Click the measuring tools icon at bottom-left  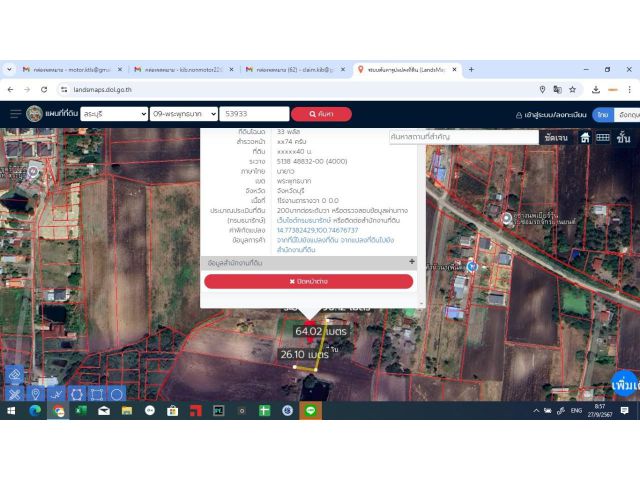tap(15, 394)
